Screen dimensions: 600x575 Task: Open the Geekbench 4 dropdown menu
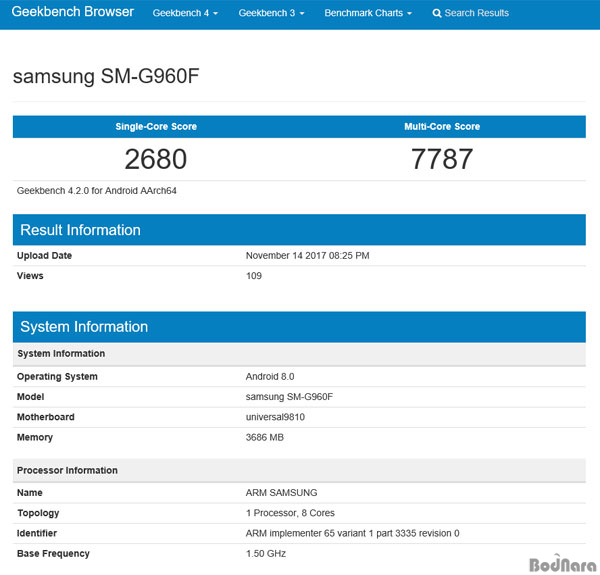185,13
